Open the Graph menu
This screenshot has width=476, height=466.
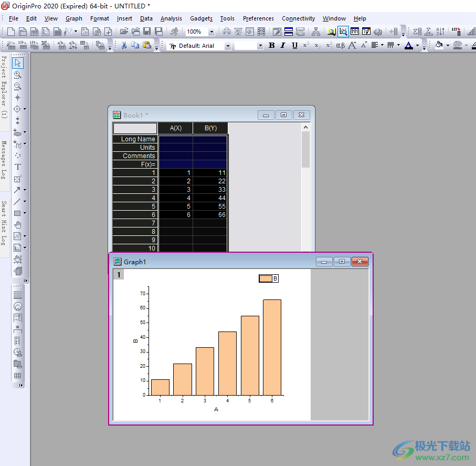coord(74,18)
